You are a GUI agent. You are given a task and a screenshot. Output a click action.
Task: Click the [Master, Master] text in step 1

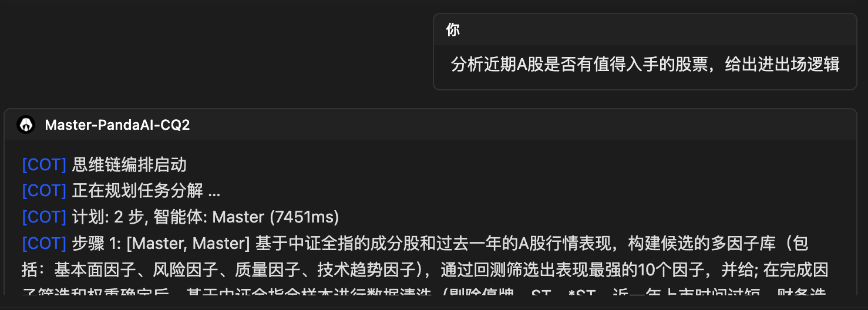(x=189, y=243)
